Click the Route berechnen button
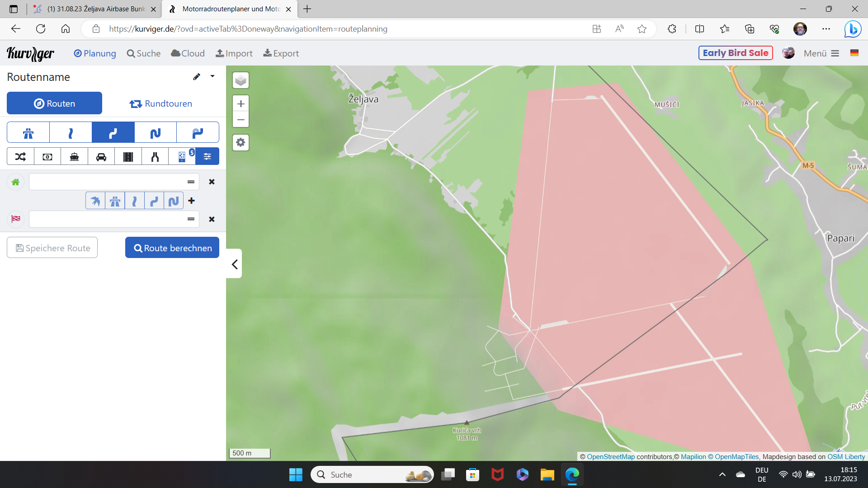This screenshot has height=488, width=868. (x=172, y=248)
